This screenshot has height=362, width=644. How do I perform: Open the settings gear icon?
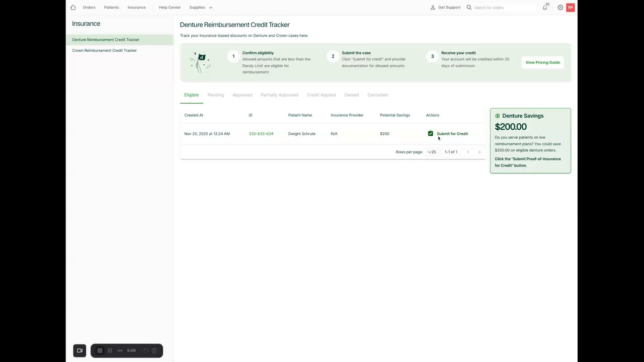[x=560, y=8]
